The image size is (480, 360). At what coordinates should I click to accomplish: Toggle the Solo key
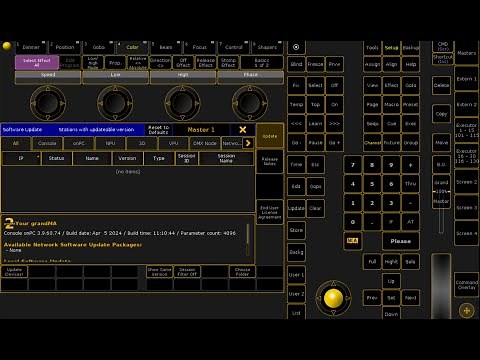coord(410,262)
